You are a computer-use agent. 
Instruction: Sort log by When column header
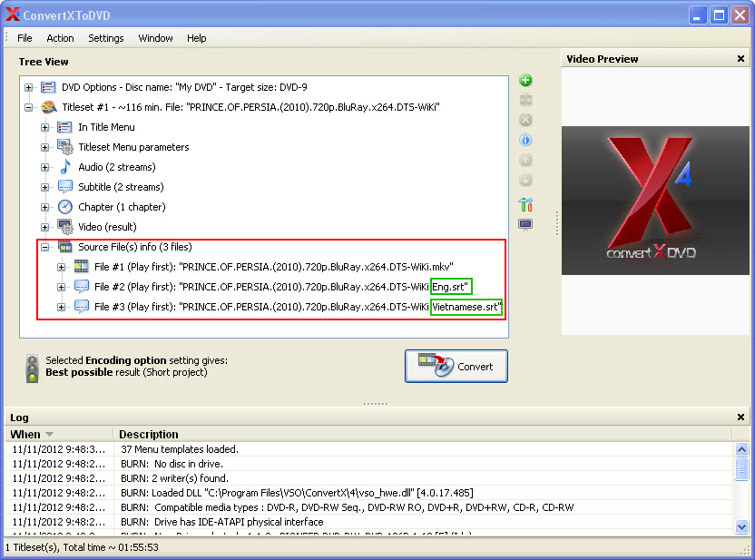pos(59,435)
